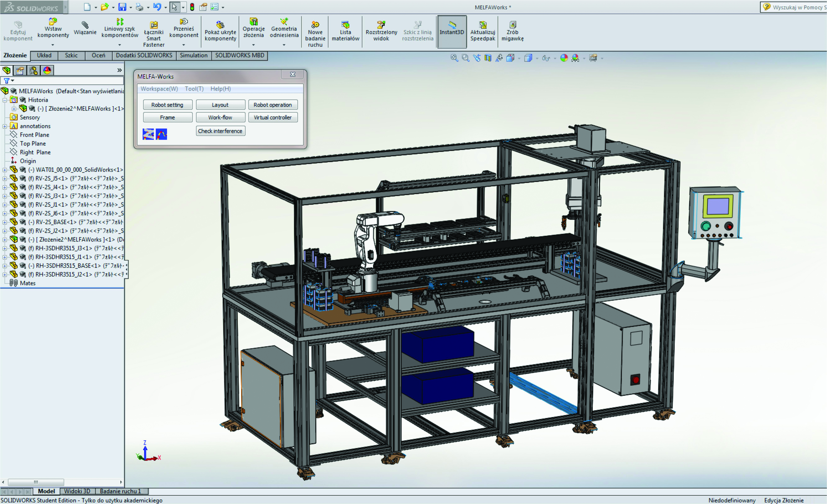Open the FeatureManager design tree tab
Screen dimensions: 827x504
tap(7, 70)
